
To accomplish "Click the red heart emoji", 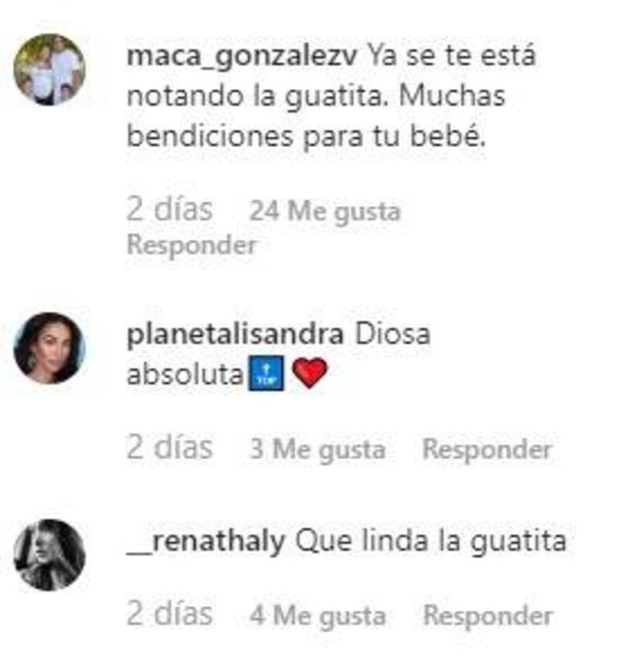I will 309,374.
